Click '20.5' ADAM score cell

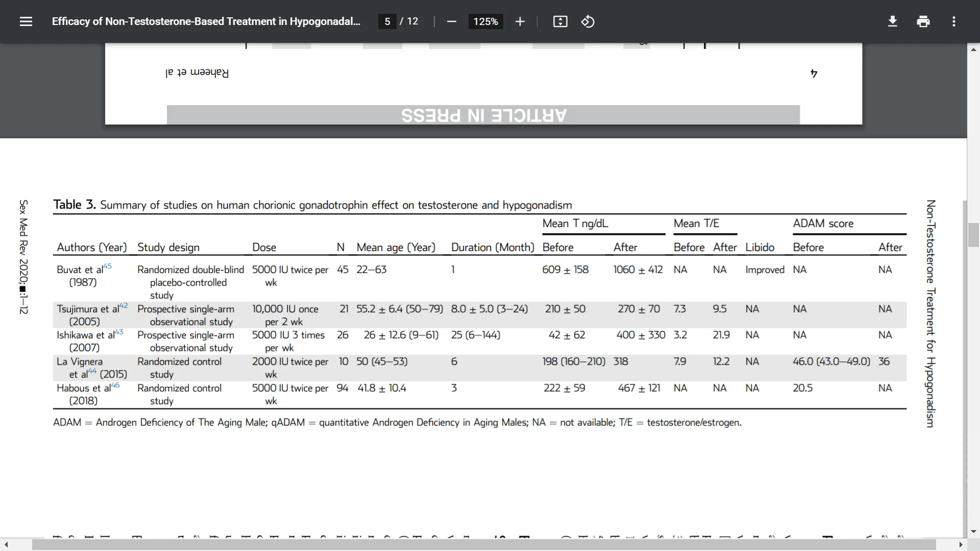coord(802,388)
